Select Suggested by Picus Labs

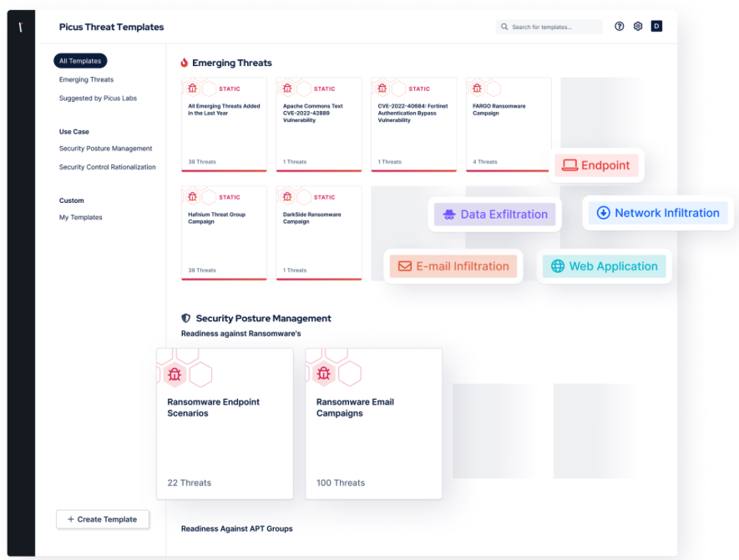98,98
